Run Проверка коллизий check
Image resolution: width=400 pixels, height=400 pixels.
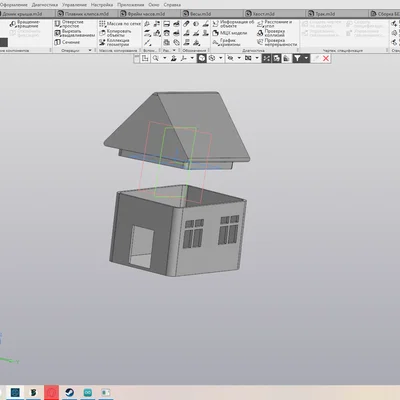(271, 33)
